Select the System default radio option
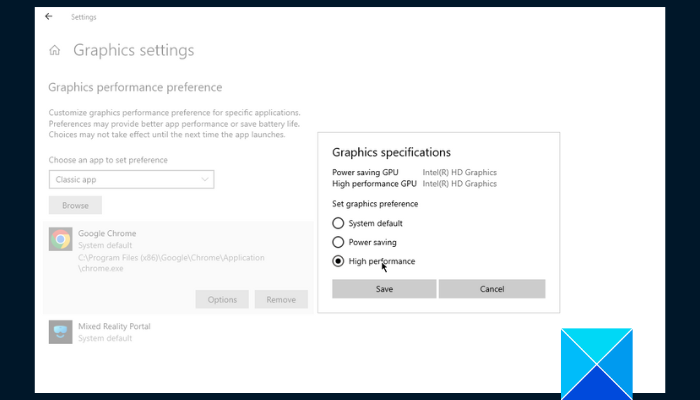Screen dimensions: 700x400 tap(338, 223)
